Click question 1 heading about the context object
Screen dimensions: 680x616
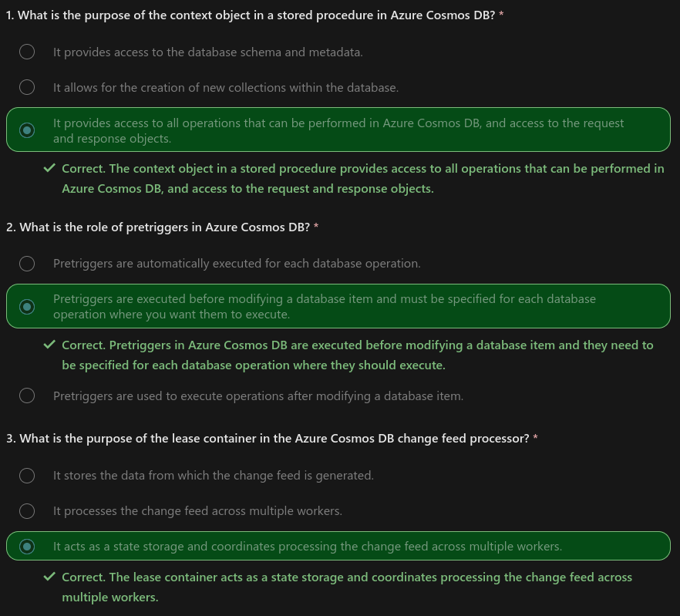tap(250, 15)
